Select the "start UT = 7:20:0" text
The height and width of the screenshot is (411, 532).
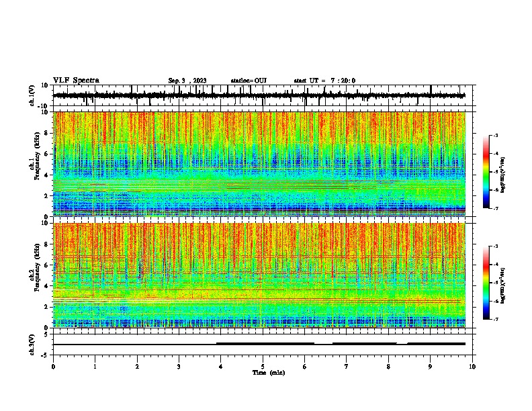coord(324,81)
